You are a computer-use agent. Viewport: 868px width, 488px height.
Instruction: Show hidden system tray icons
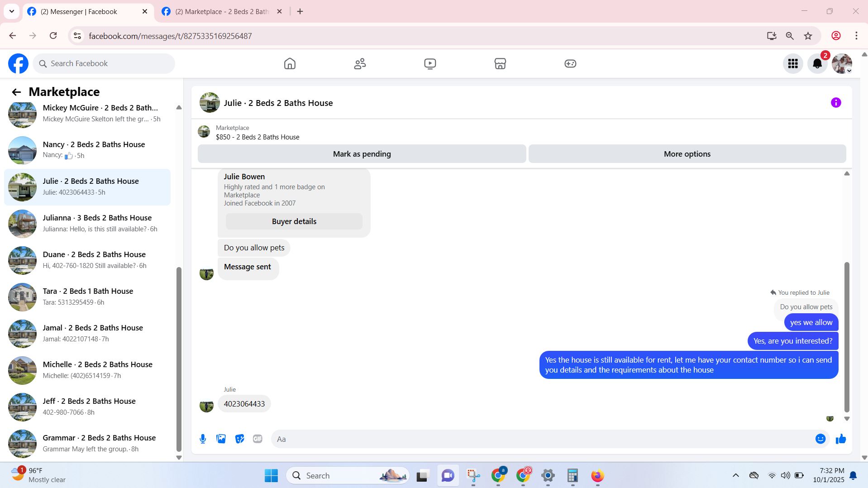pyautogui.click(x=735, y=475)
